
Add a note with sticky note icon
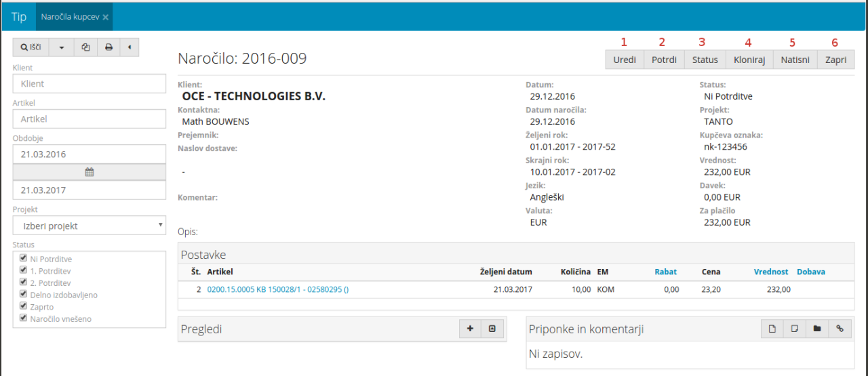coord(794,329)
